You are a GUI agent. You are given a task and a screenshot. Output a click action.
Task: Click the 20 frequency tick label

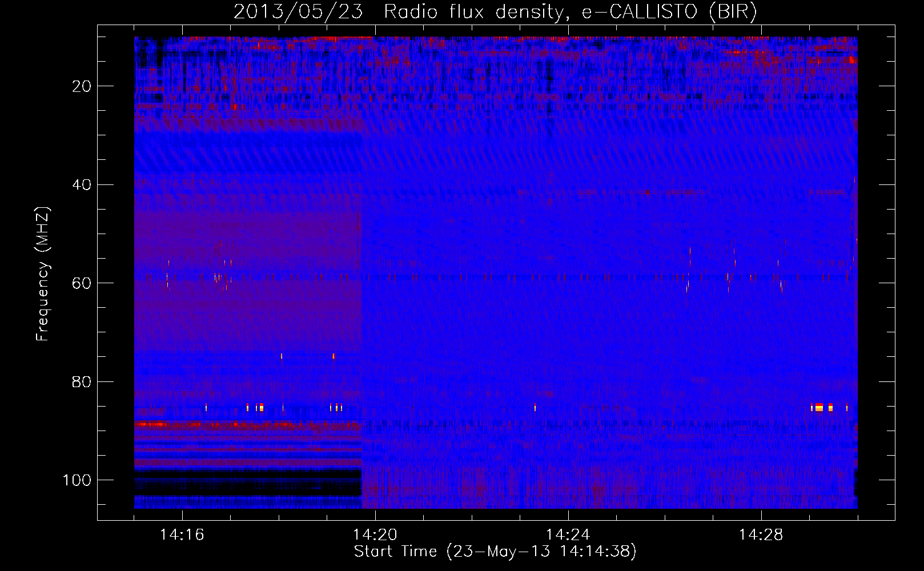tap(82, 86)
